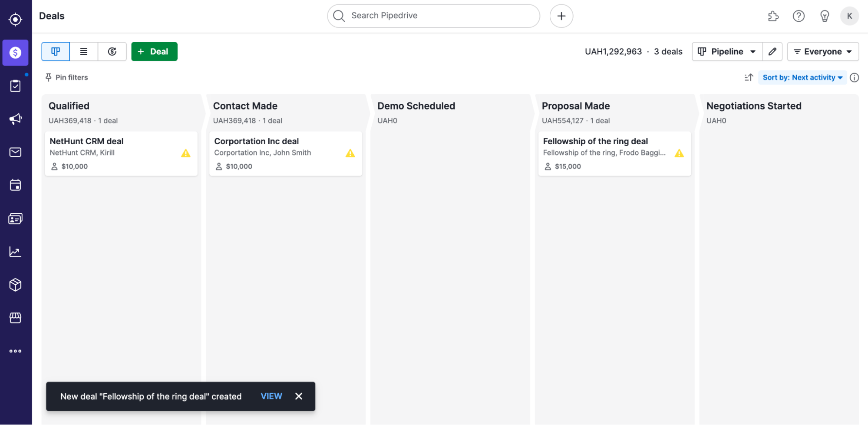The width and height of the screenshot is (868, 425).
Task: Switch to forecast view of deals
Action: 112,51
